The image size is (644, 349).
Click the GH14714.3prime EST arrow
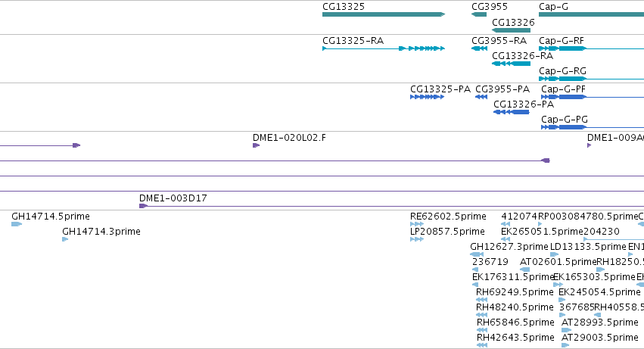pos(65,239)
